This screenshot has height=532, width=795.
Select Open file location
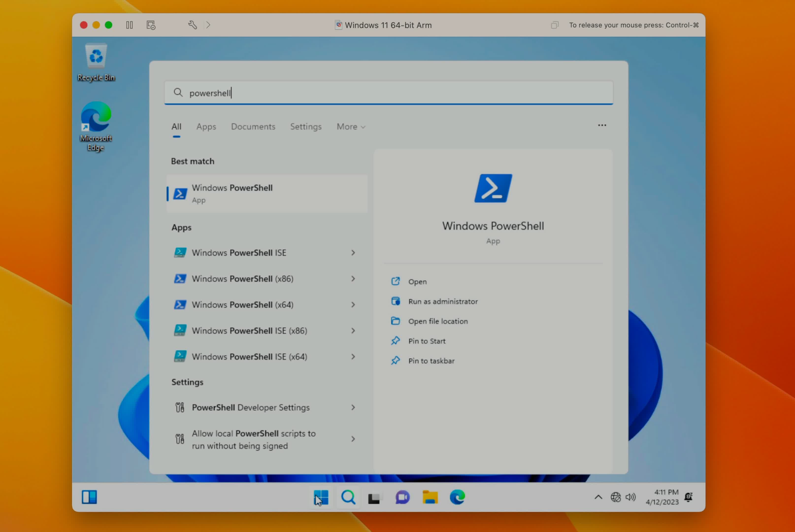429,321
